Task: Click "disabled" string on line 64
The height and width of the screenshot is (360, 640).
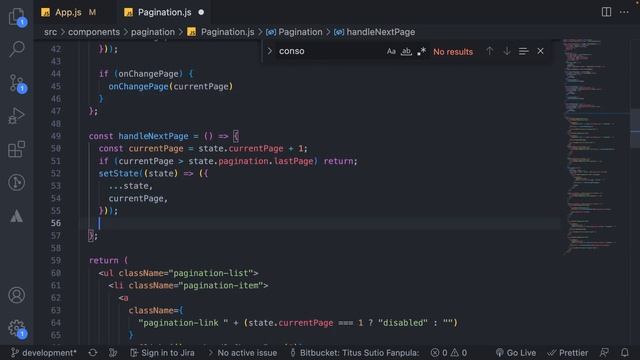Action: pyautogui.click(x=403, y=323)
